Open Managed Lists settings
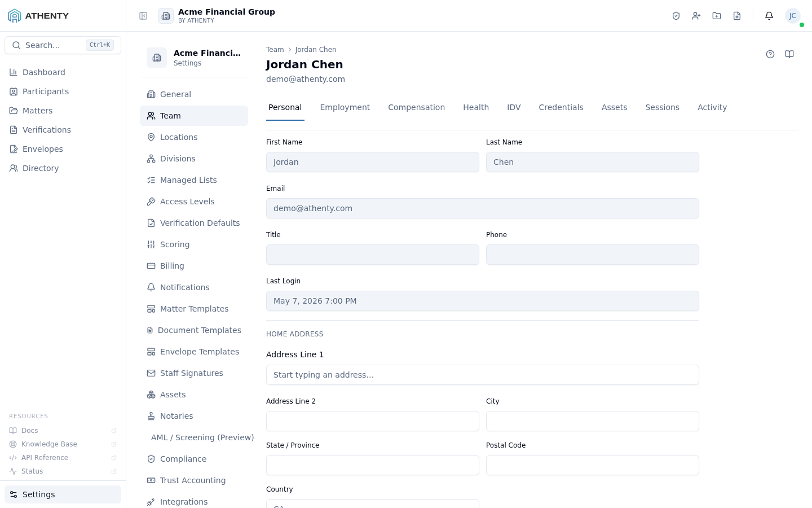The height and width of the screenshot is (508, 812). [194, 180]
